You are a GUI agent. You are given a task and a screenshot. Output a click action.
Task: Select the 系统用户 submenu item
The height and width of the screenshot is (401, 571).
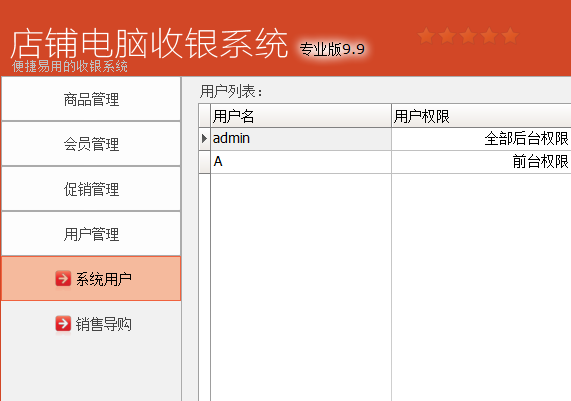coord(91,279)
